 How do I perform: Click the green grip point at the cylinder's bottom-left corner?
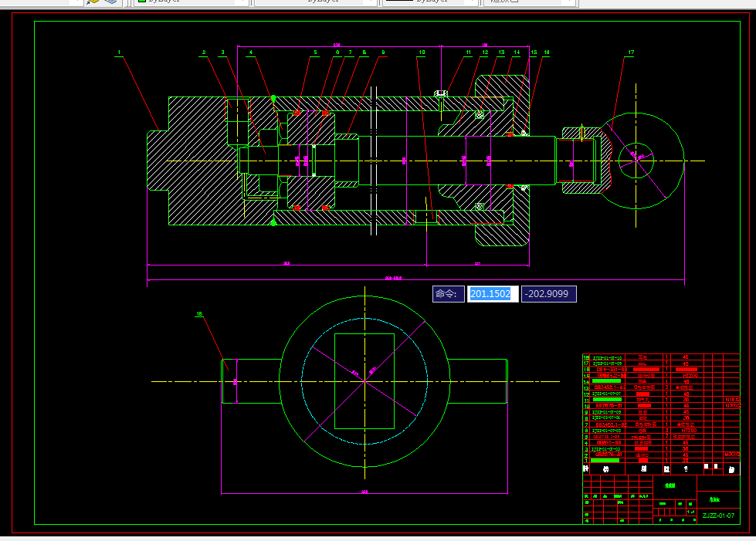273,222
